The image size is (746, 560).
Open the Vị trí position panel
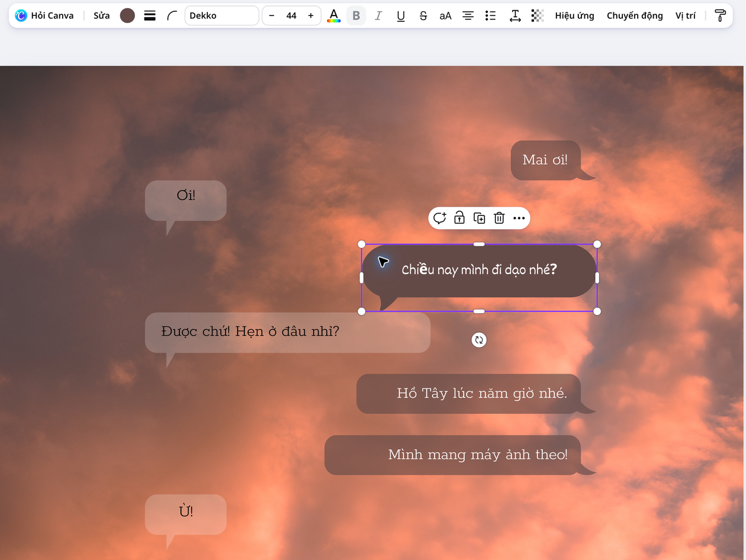[x=686, y=15]
